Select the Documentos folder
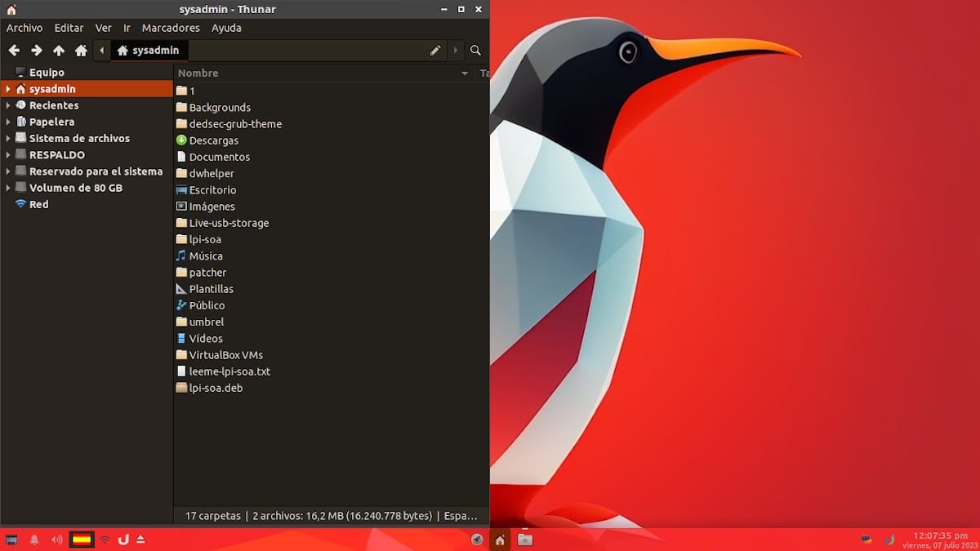 click(213, 157)
